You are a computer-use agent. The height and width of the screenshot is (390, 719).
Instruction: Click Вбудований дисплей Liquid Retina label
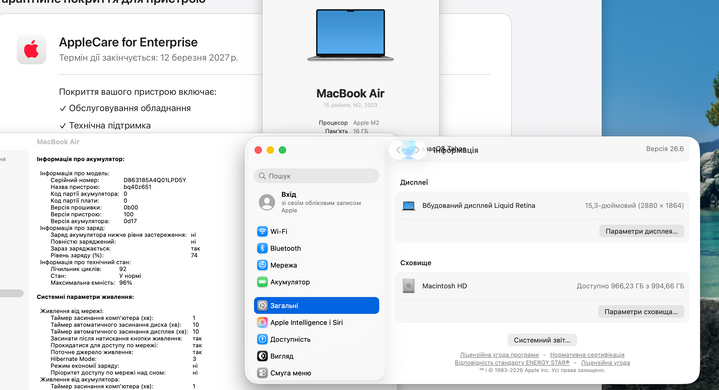coord(479,206)
